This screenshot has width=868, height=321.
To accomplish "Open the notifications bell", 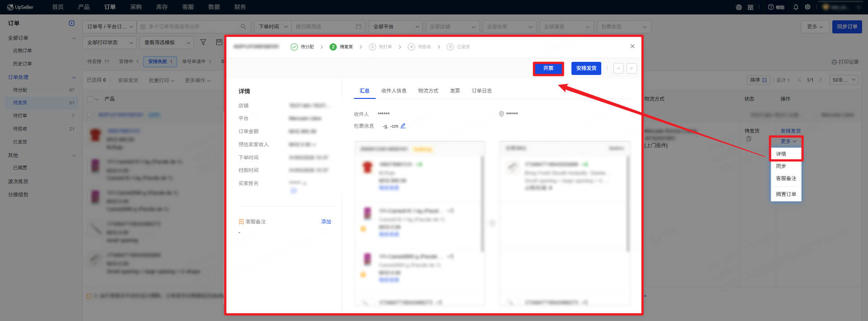I will tap(796, 7).
